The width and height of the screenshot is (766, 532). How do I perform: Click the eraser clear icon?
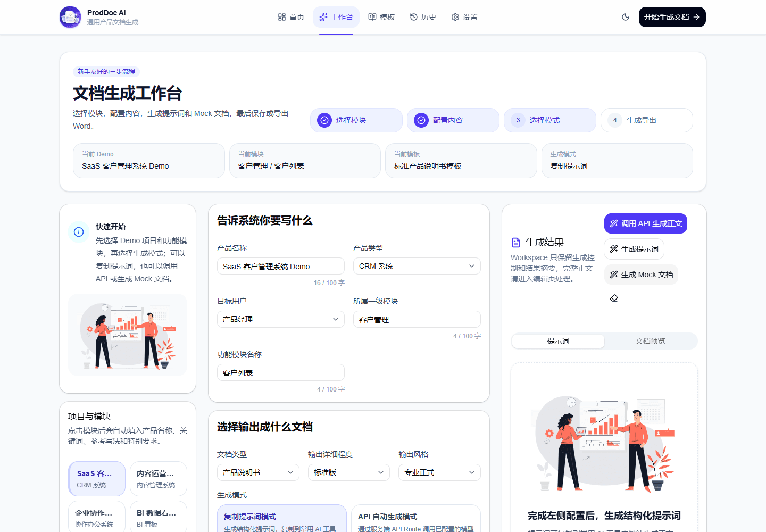pos(614,298)
